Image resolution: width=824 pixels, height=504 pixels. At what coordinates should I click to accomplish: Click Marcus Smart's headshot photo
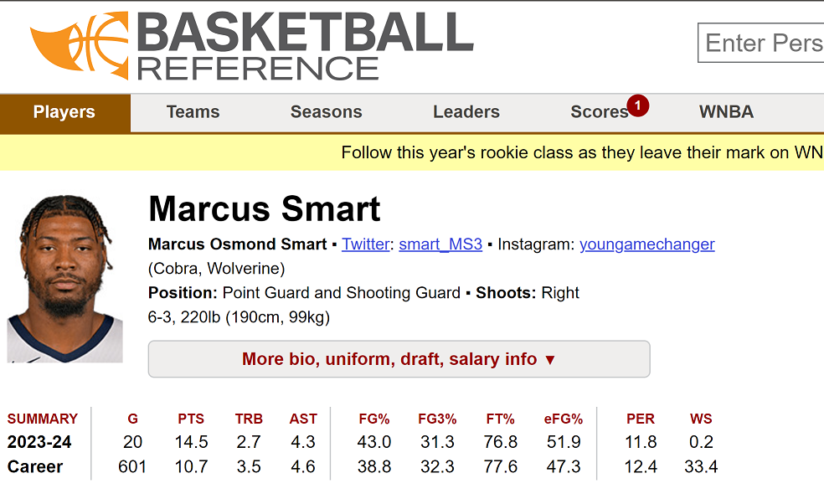[x=64, y=279]
